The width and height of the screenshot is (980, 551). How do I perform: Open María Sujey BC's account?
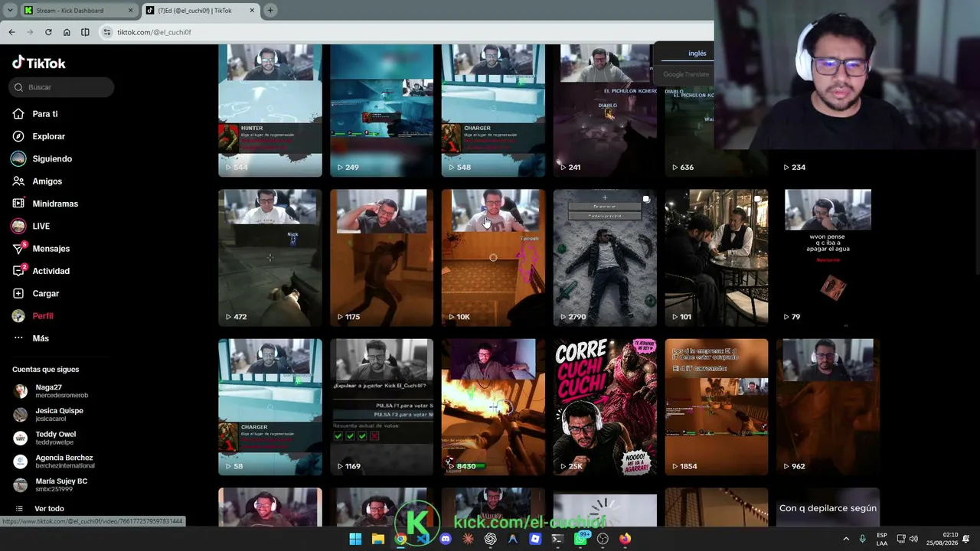tap(51, 484)
